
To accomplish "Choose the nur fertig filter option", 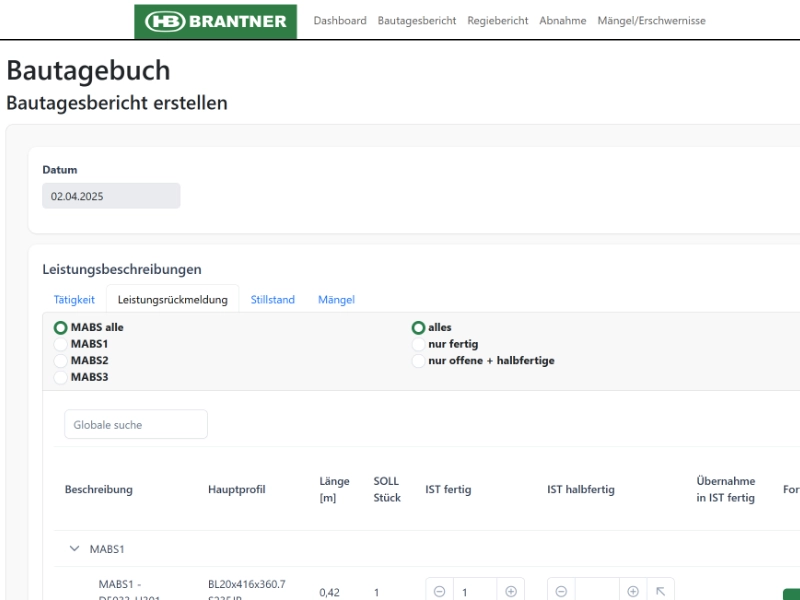I will [417, 344].
